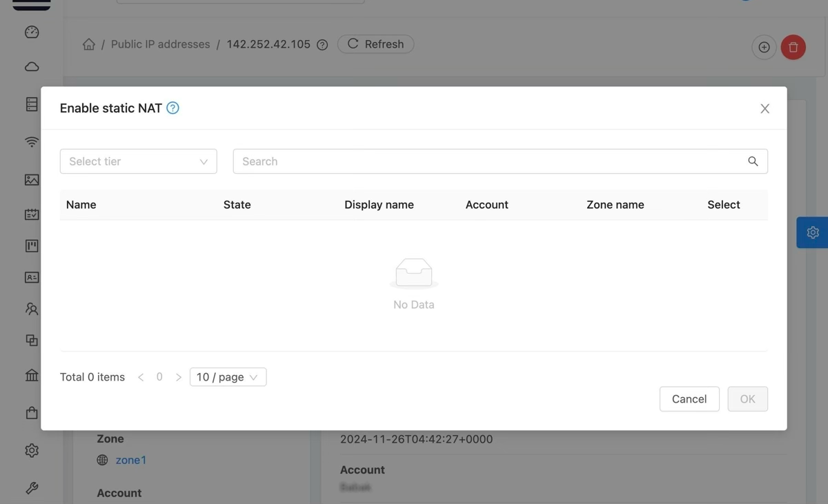Viewport: 828px width, 504px height.
Task: Open the images sidebar icon
Action: point(32,180)
